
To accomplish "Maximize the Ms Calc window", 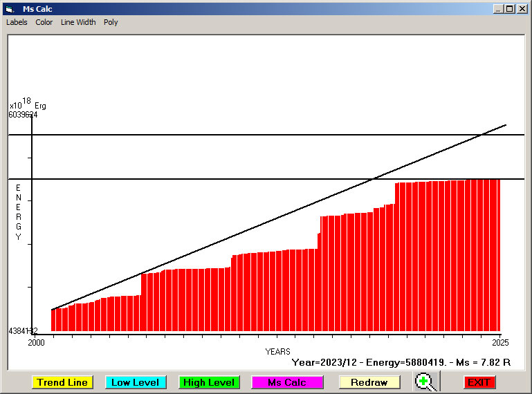I will [509, 9].
